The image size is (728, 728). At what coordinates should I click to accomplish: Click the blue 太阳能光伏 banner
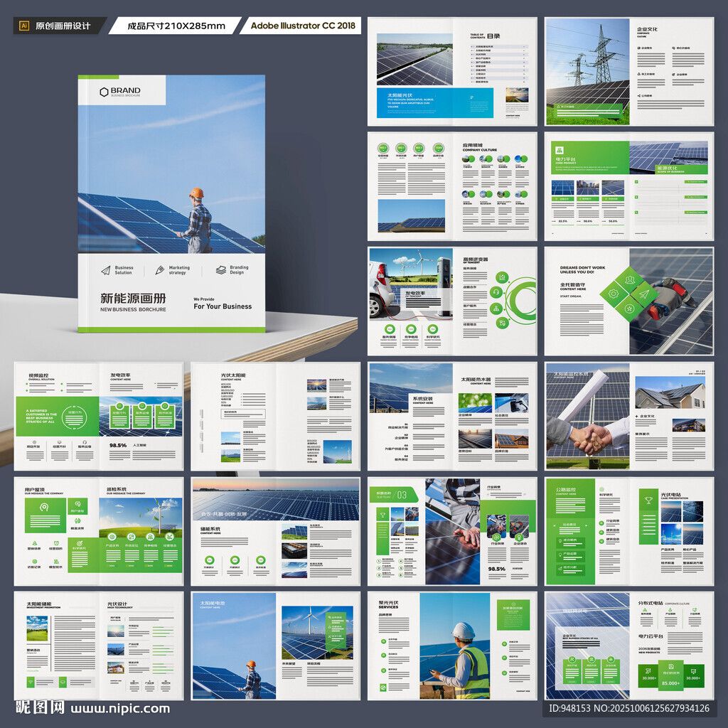(x=435, y=102)
